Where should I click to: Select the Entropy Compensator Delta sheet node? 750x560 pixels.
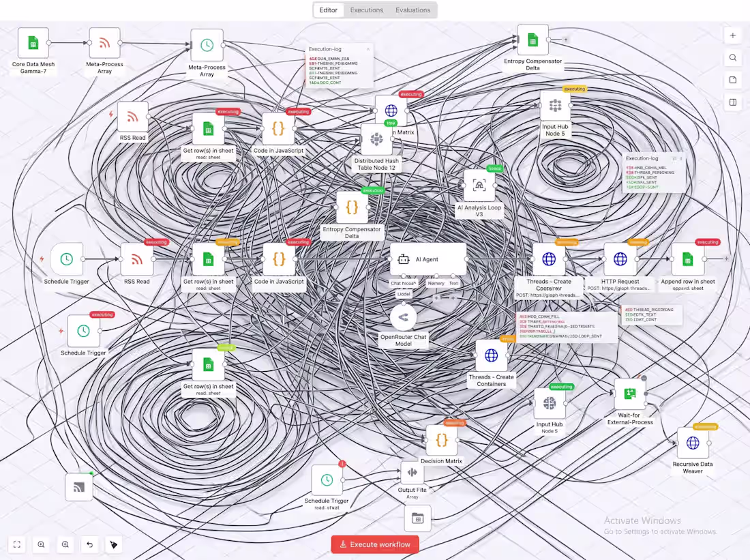(533, 40)
